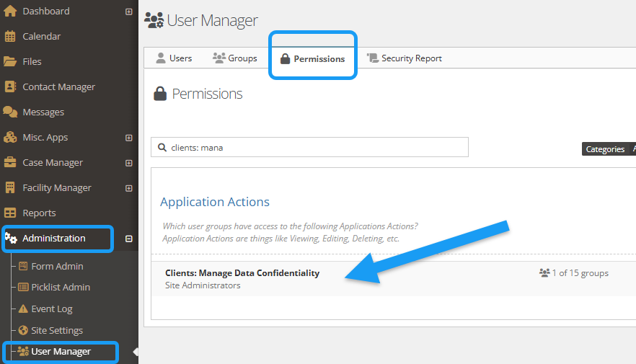The height and width of the screenshot is (364, 636).
Task: Expand the Dashboard menu section
Action: pos(129,12)
